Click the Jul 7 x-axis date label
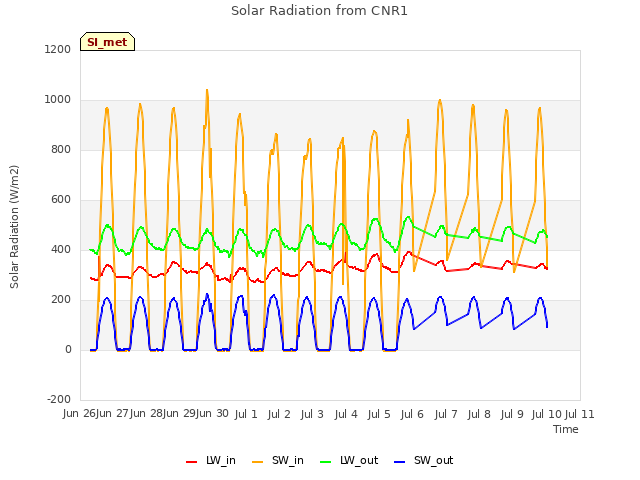640x480 pixels. pos(446,414)
